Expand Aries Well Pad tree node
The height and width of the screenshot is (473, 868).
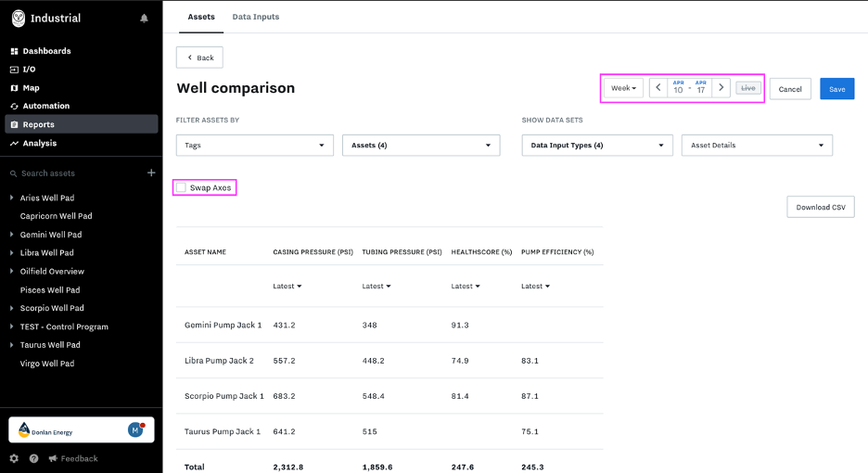pyautogui.click(x=12, y=198)
